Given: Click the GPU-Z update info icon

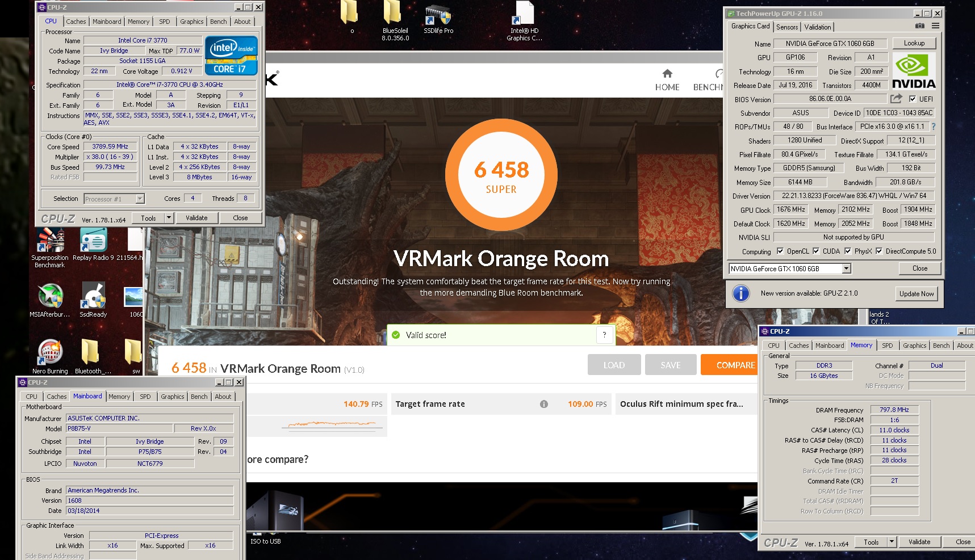Looking at the screenshot, I should pyautogui.click(x=740, y=293).
